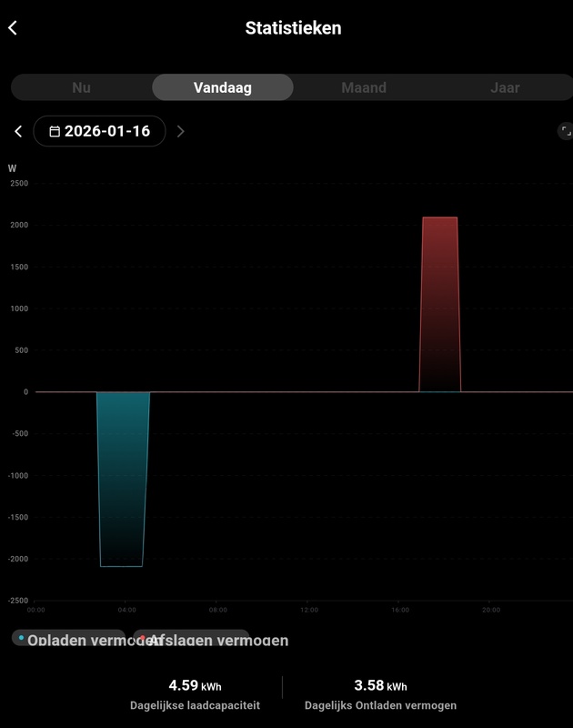Go back using the top-left arrow

click(13, 28)
